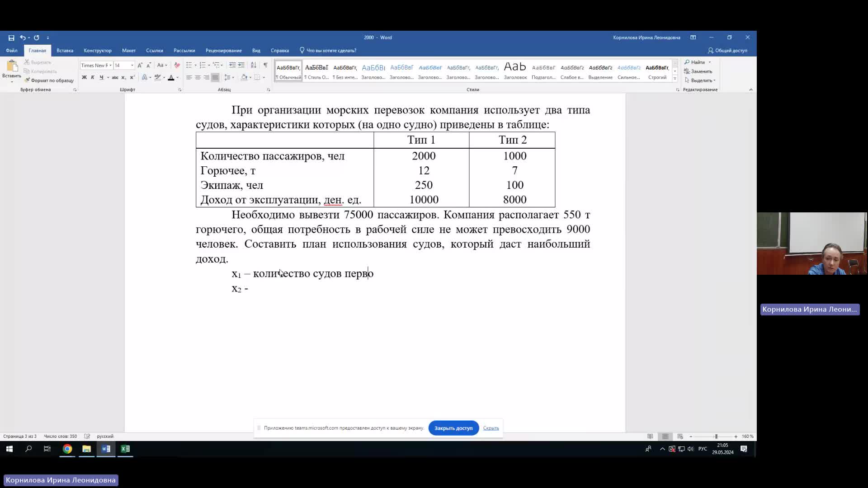
Task: Open Excel from the Windows taskbar
Action: coord(125,449)
